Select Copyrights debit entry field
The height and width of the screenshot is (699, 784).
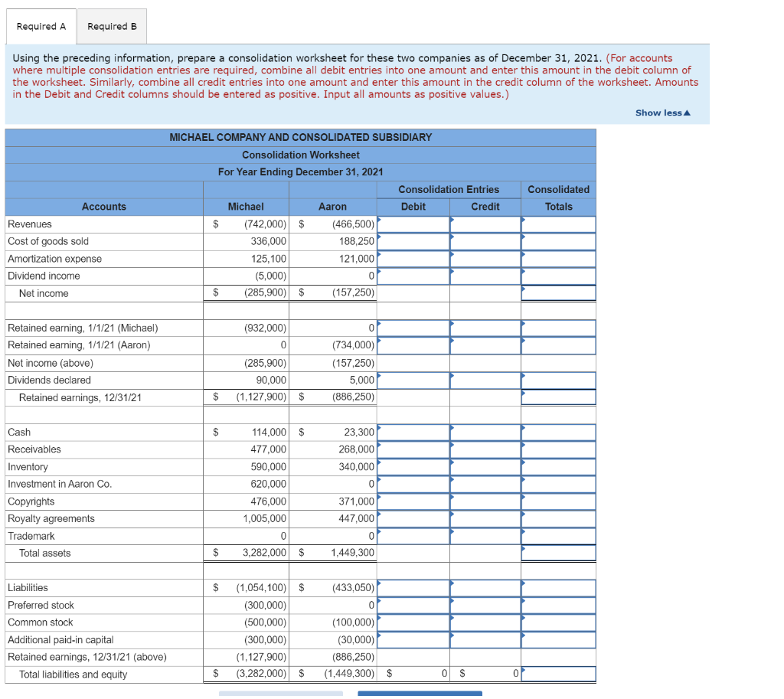coord(413,501)
